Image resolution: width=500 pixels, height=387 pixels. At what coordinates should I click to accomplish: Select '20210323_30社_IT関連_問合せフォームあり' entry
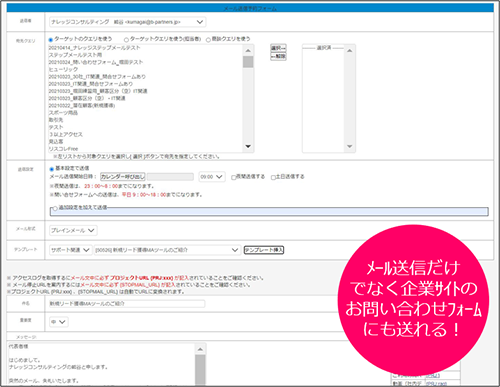click(x=97, y=77)
